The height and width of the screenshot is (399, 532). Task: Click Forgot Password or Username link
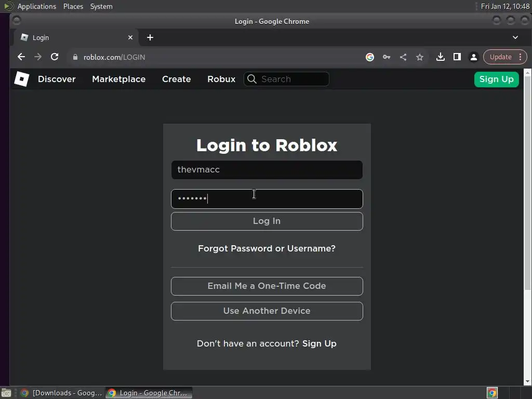point(267,248)
